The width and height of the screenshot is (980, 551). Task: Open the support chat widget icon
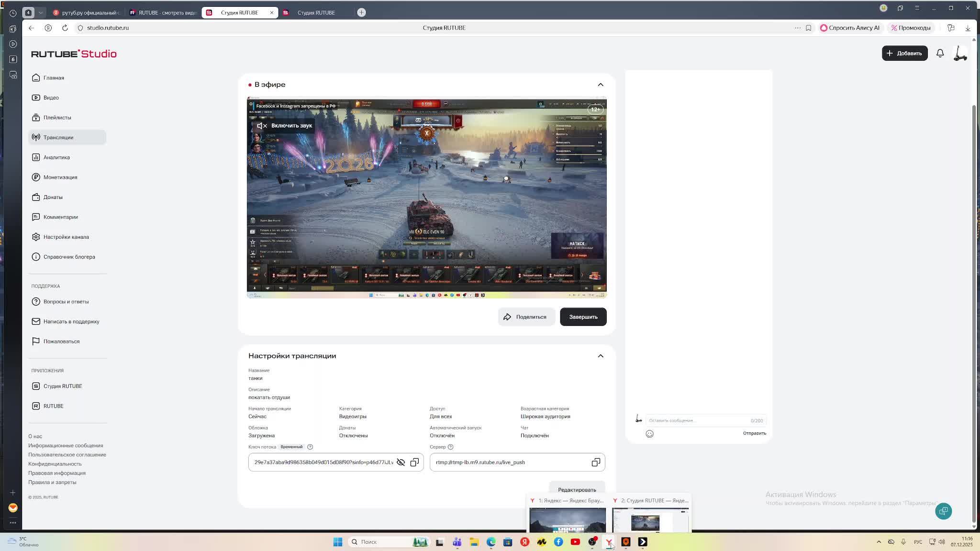click(x=943, y=511)
